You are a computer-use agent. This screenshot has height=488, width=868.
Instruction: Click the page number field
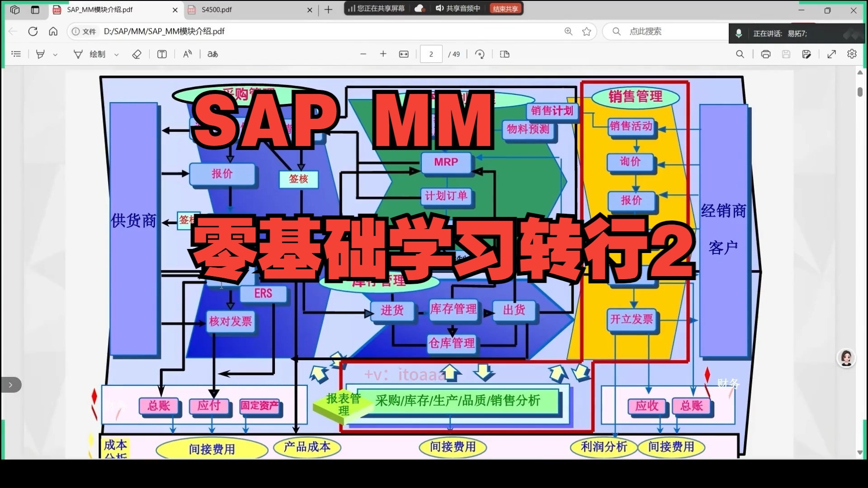point(431,54)
